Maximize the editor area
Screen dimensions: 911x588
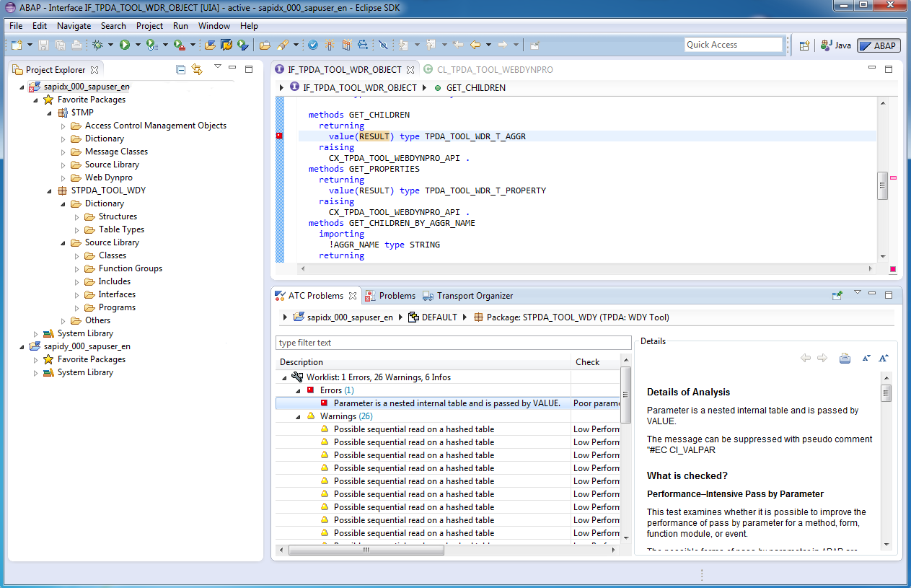point(889,69)
